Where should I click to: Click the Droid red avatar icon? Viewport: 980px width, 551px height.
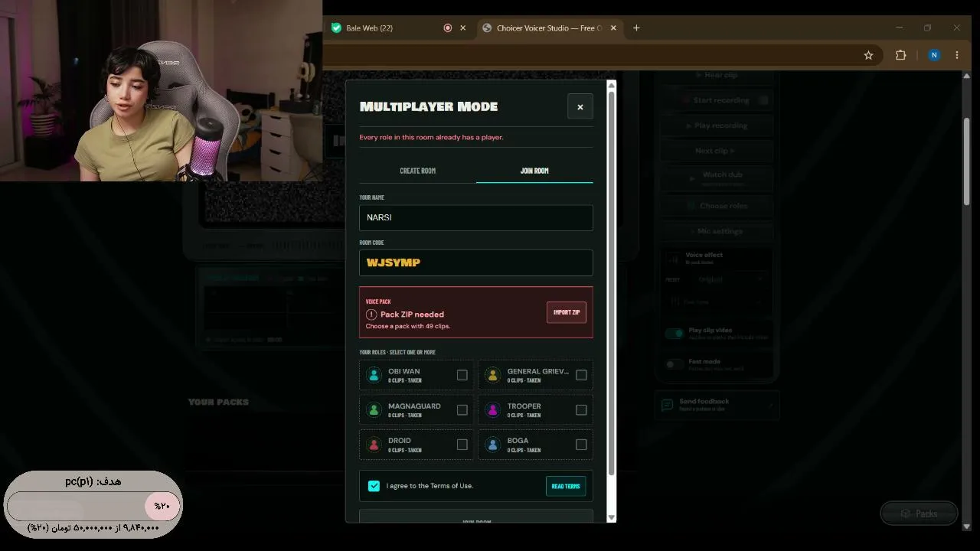[374, 445]
